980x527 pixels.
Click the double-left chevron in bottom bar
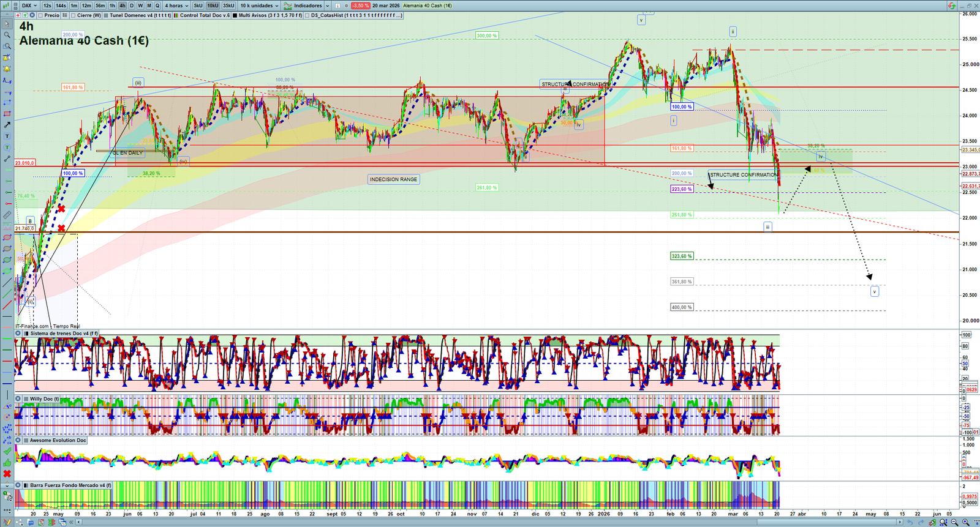tap(72, 522)
